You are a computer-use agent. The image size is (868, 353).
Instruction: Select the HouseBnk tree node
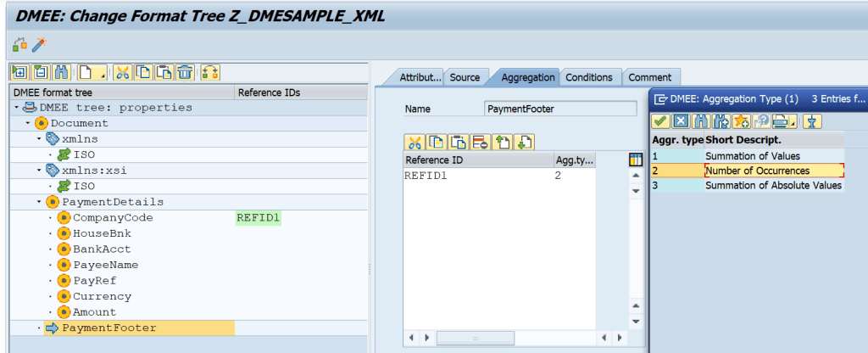coord(102,233)
